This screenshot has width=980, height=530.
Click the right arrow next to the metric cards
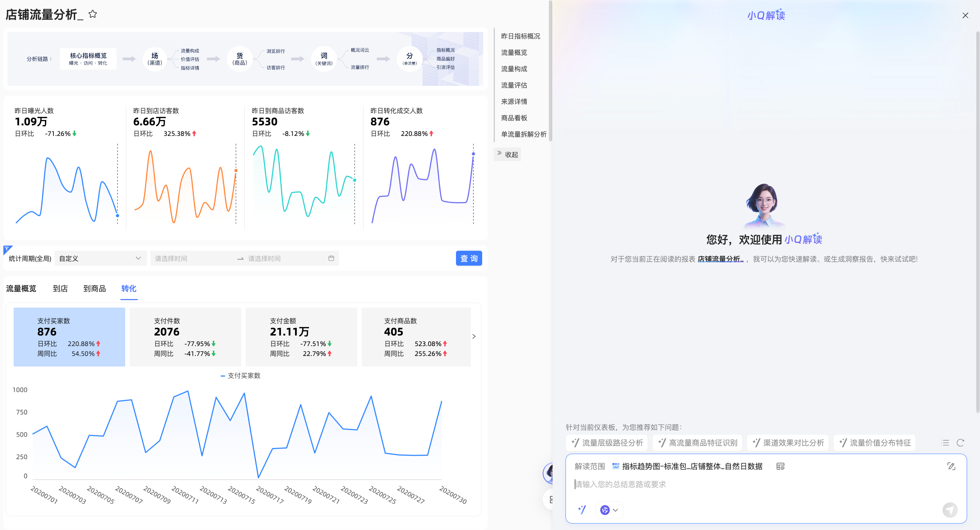(x=474, y=337)
